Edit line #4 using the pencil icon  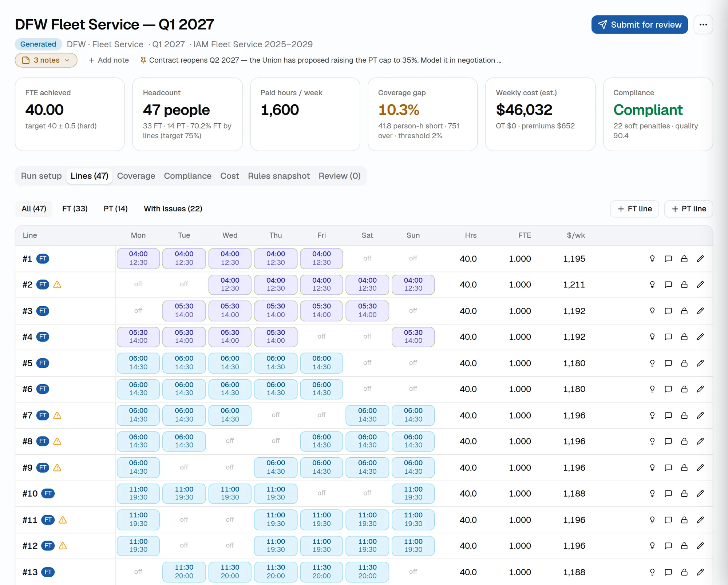[x=700, y=337]
